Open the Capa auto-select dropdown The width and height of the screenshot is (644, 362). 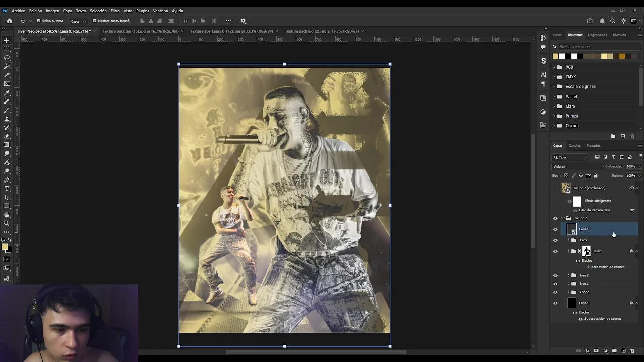pos(77,21)
